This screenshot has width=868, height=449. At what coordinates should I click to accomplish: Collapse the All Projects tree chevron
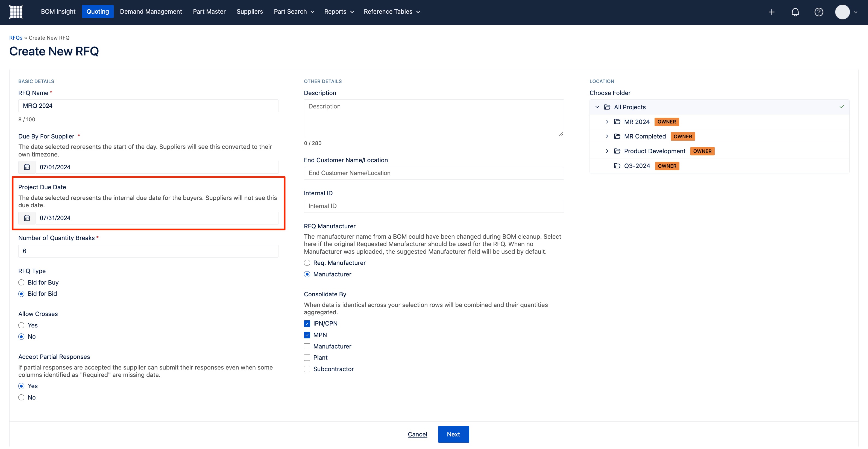[597, 107]
